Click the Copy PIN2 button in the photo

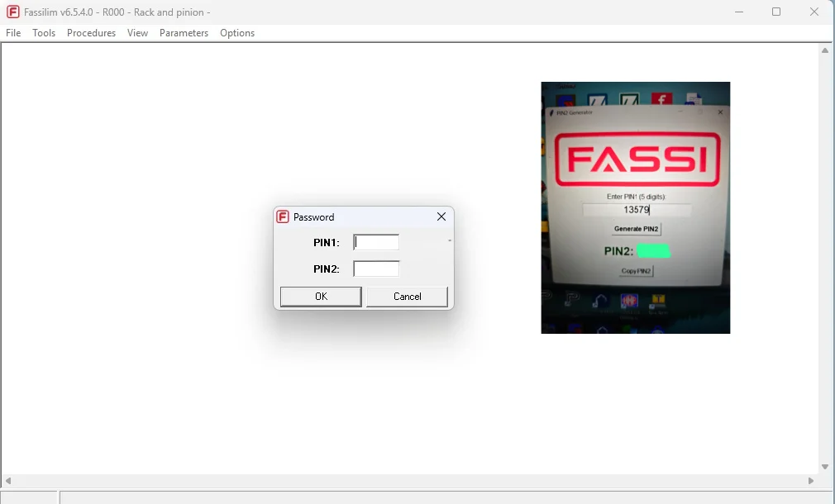636,270
